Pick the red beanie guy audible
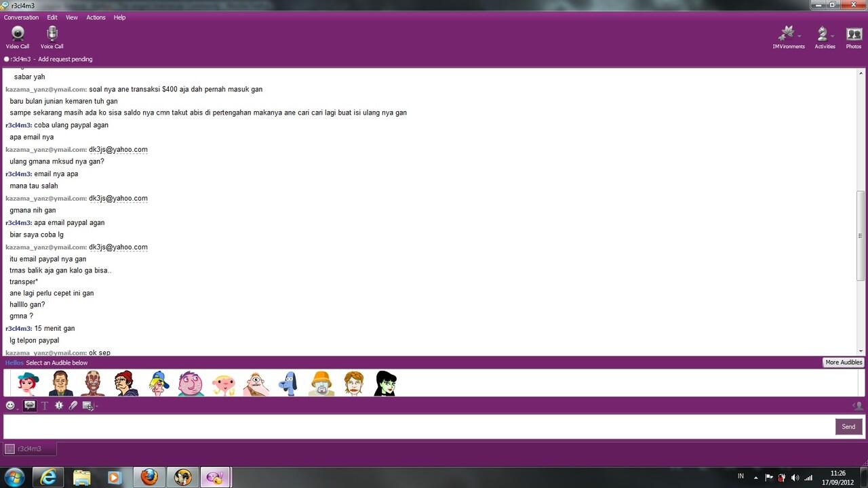Viewport: 868px width, 488px height. pyautogui.click(x=126, y=384)
